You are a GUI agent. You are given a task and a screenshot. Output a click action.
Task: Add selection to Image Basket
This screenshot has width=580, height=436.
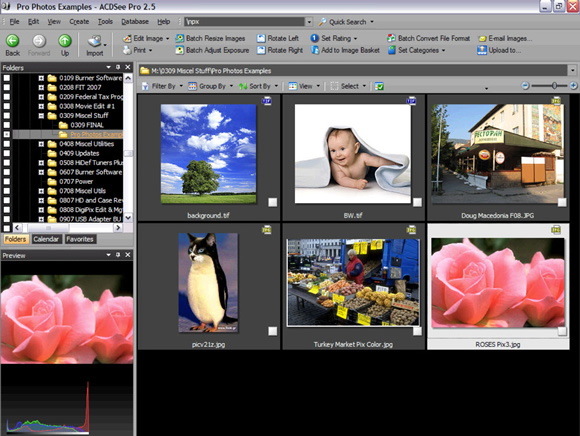pos(345,50)
